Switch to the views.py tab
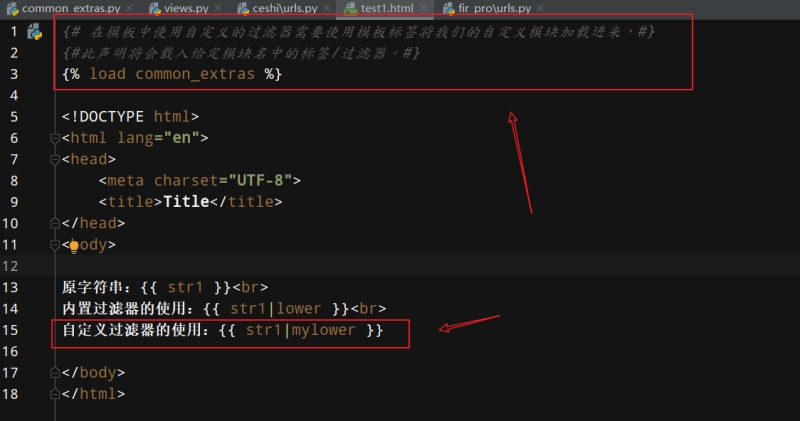Screen dimensions: 800x421 pos(186,9)
